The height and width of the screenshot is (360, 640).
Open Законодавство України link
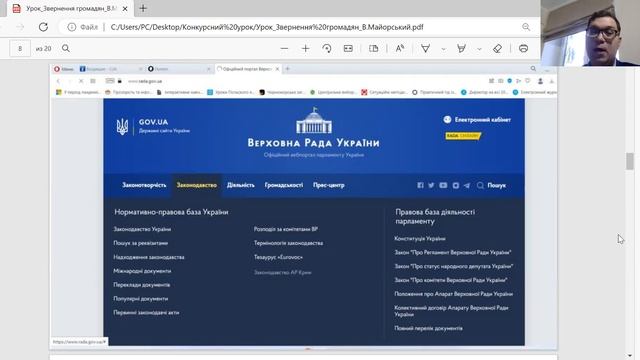(142, 229)
